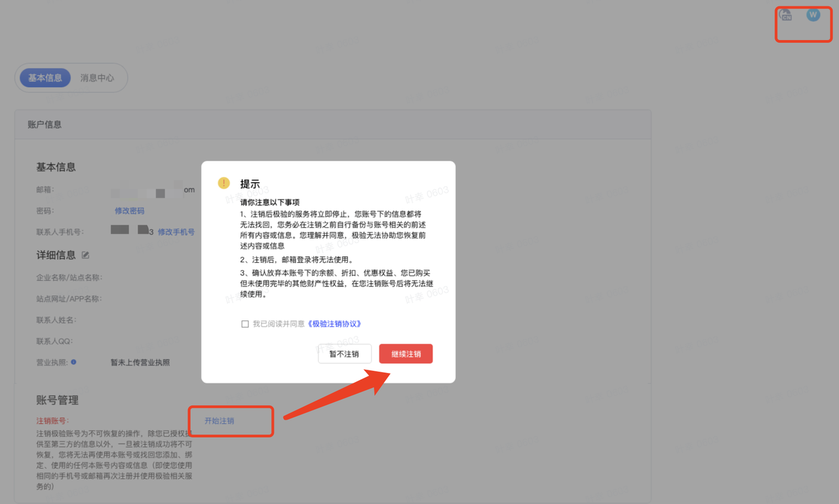Click the red 继续注销 button

tap(406, 353)
